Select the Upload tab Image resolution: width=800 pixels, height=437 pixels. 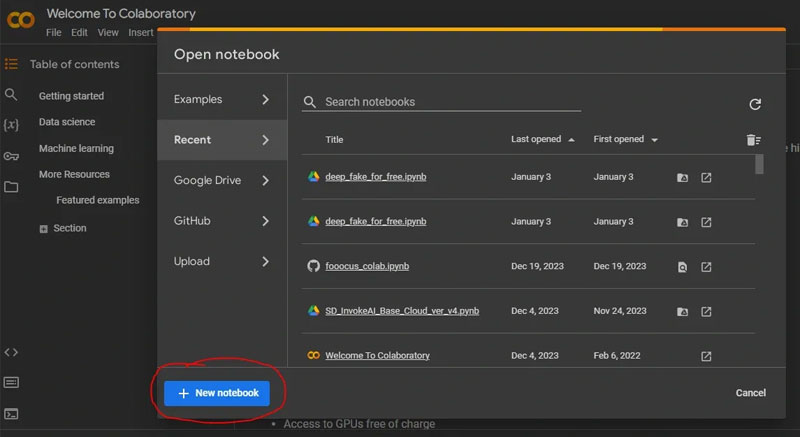pos(221,262)
